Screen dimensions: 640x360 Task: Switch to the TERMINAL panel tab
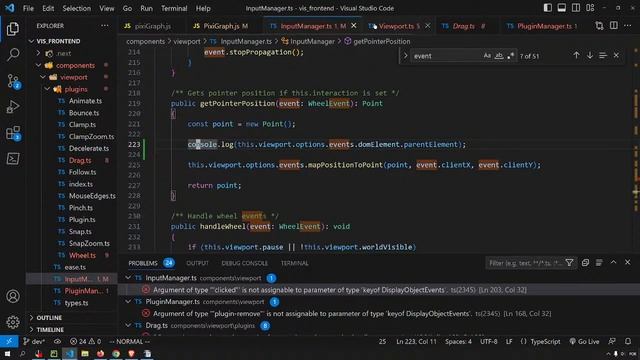(294, 263)
